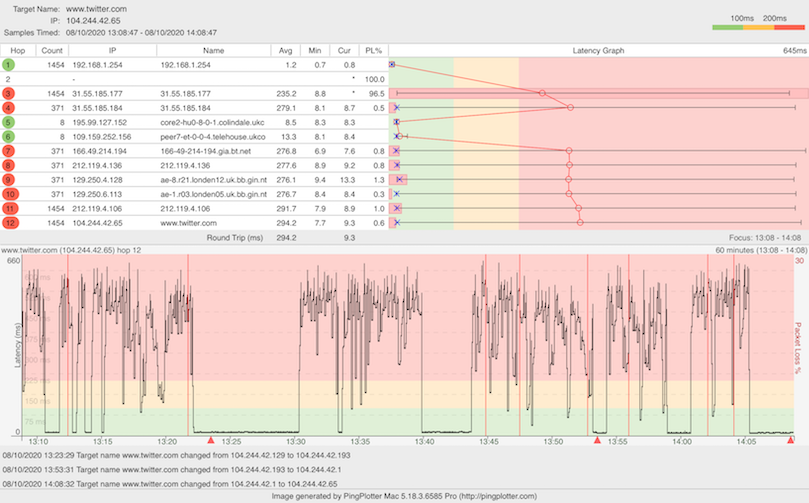Click the red hop 7 circle icon
The width and height of the screenshot is (809, 503).
(x=8, y=150)
